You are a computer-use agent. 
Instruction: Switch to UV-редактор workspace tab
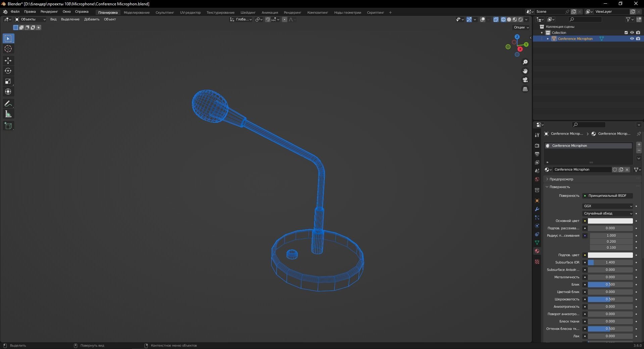pos(190,13)
